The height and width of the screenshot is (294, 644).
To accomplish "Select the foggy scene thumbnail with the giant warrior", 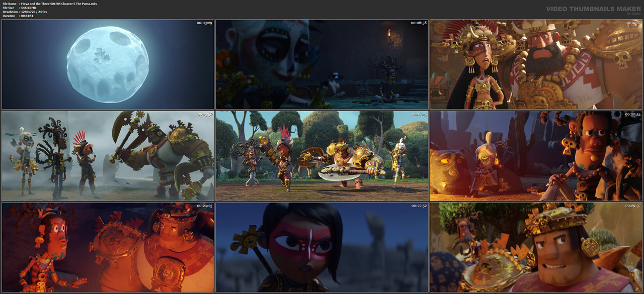I will pyautogui.click(x=108, y=156).
